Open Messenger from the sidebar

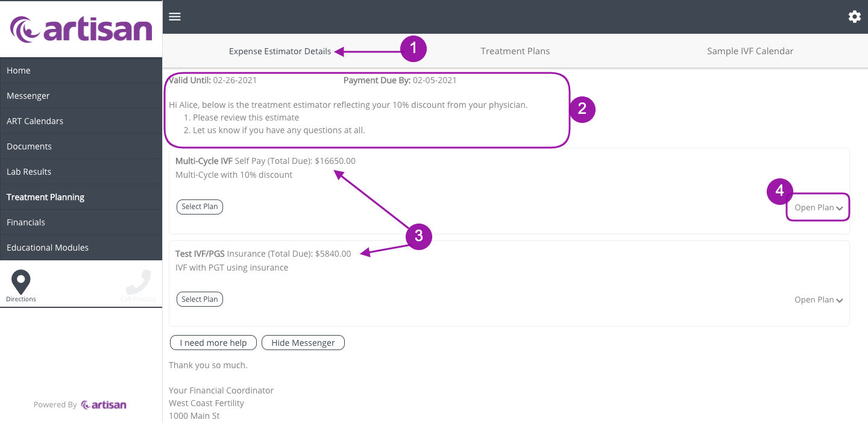click(28, 96)
